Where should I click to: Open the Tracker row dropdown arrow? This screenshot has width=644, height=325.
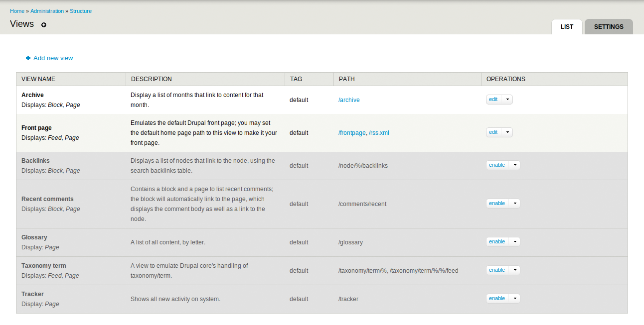coord(514,299)
